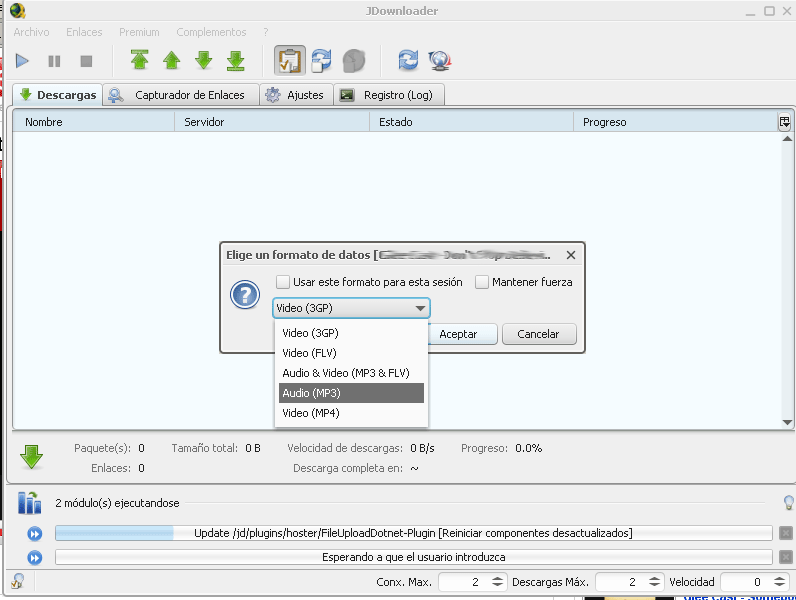This screenshot has width=796, height=600.
Task: Click scroll up arrow of downloads list
Action: pos(787,138)
